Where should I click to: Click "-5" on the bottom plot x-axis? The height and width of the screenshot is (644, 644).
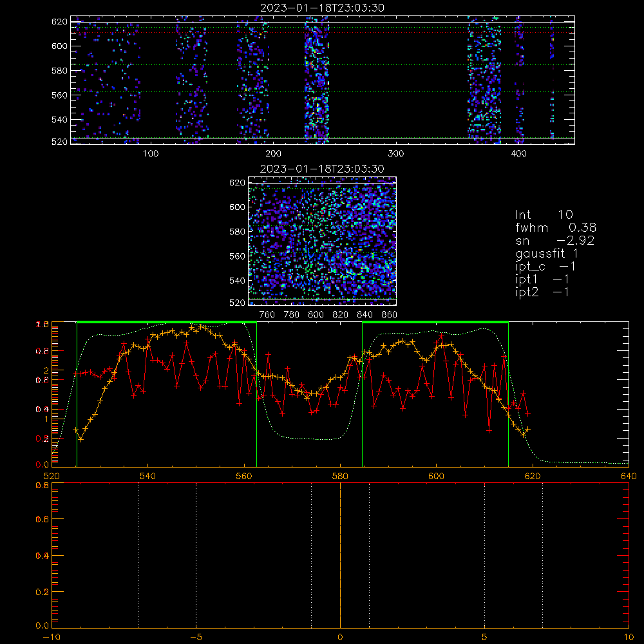point(196,637)
